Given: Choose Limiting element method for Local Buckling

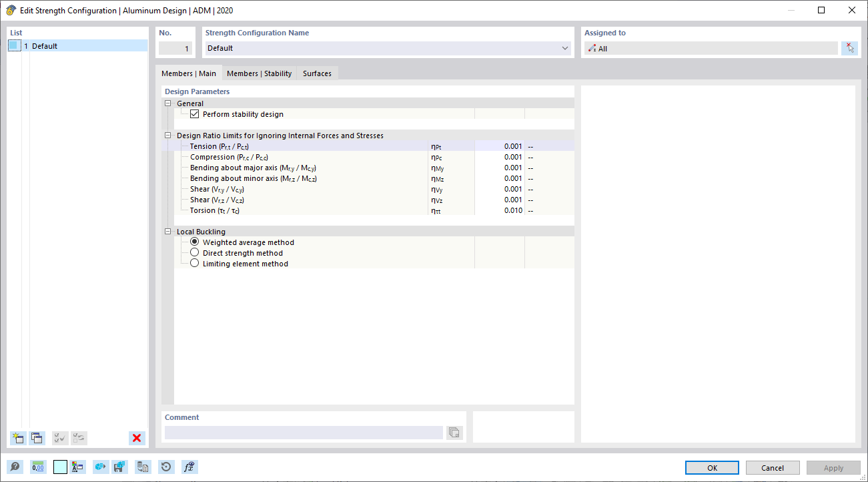Looking at the screenshot, I should [x=194, y=263].
